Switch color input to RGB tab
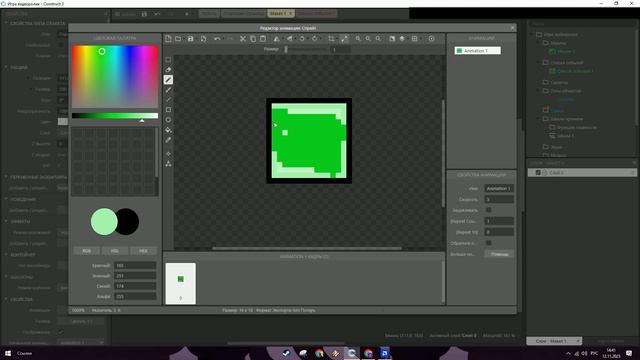Viewport: 640px width, 360px height. pos(87,251)
